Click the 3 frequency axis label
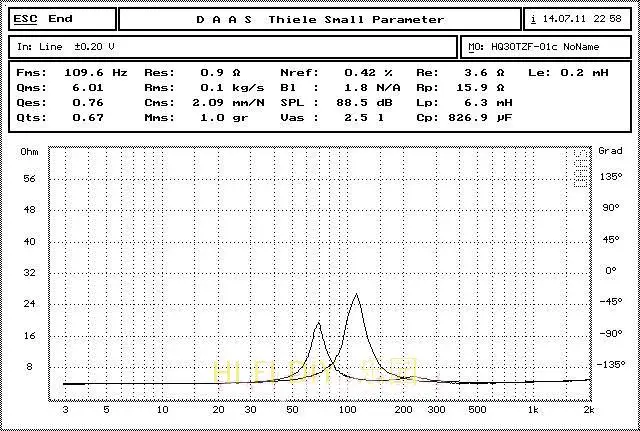This screenshot has height=431, width=640. pyautogui.click(x=65, y=410)
